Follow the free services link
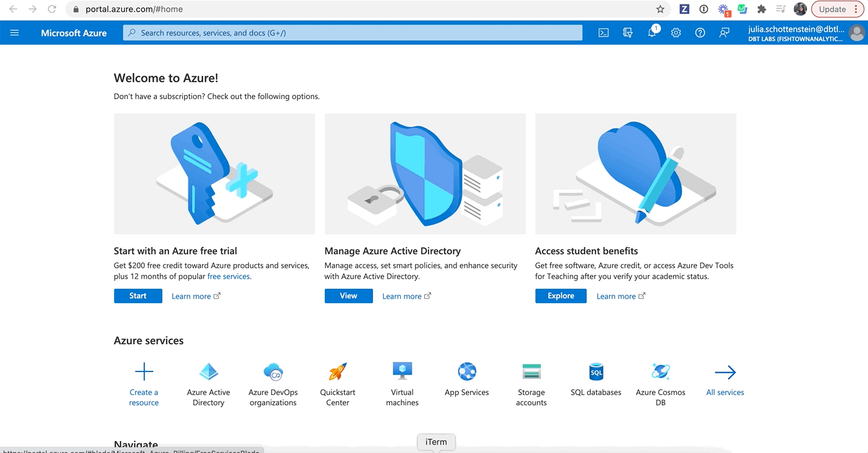Image resolution: width=868 pixels, height=453 pixels. (228, 277)
